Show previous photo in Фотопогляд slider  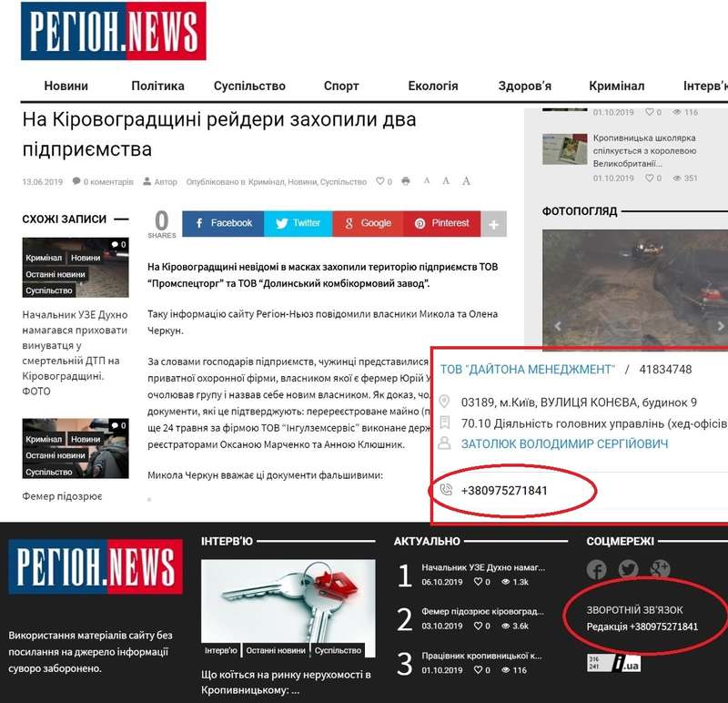coord(557,326)
